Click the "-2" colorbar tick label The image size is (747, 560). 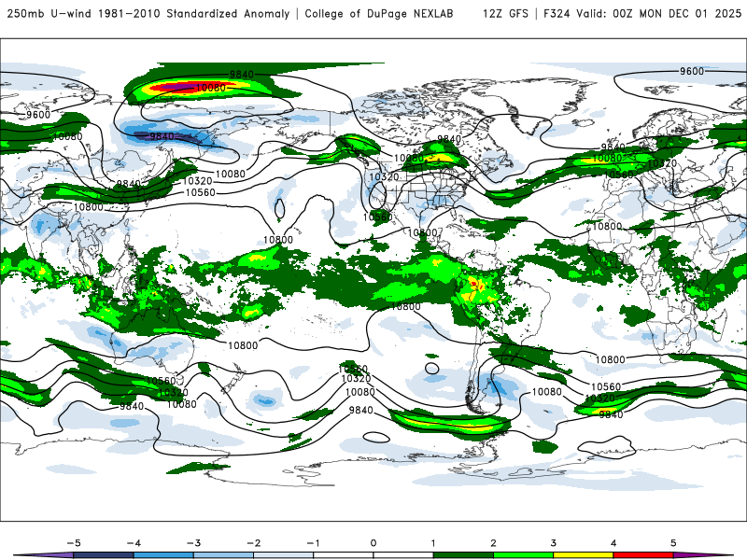coord(253,543)
